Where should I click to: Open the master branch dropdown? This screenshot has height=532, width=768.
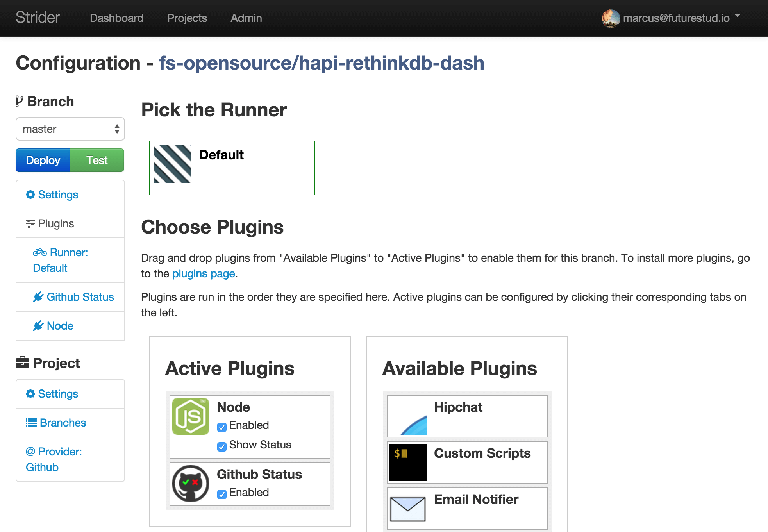(x=70, y=129)
